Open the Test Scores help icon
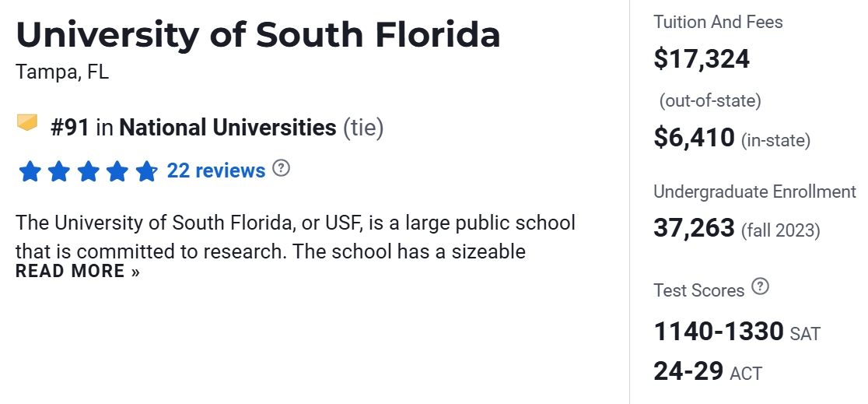868x404 pixels. pyautogui.click(x=761, y=287)
